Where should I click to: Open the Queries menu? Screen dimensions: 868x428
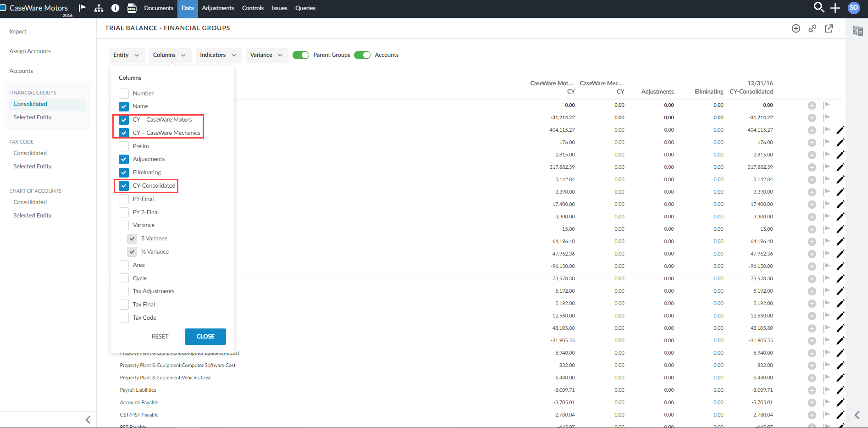pos(305,8)
